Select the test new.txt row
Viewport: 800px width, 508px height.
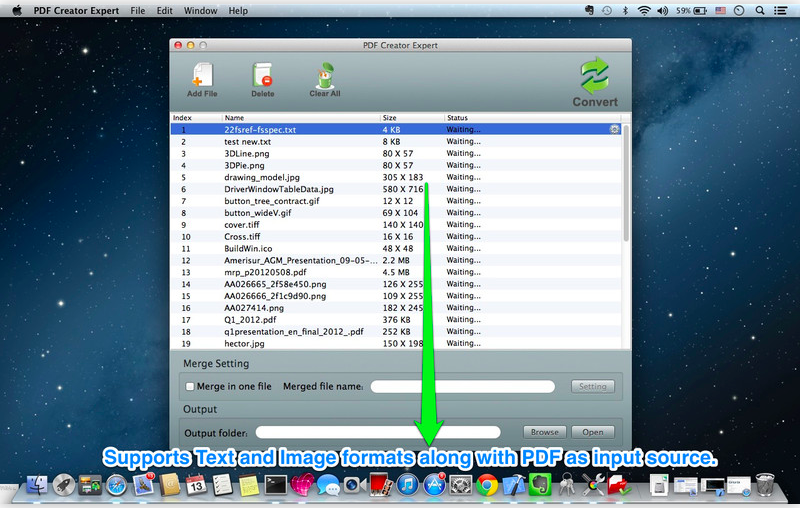point(396,142)
